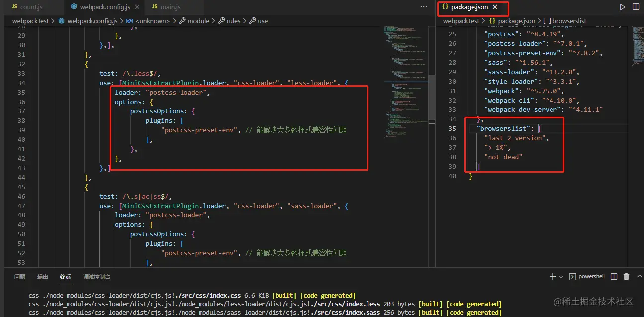Kill the terminal with the trash icon
Screen dimensions: 644x317
(627, 277)
